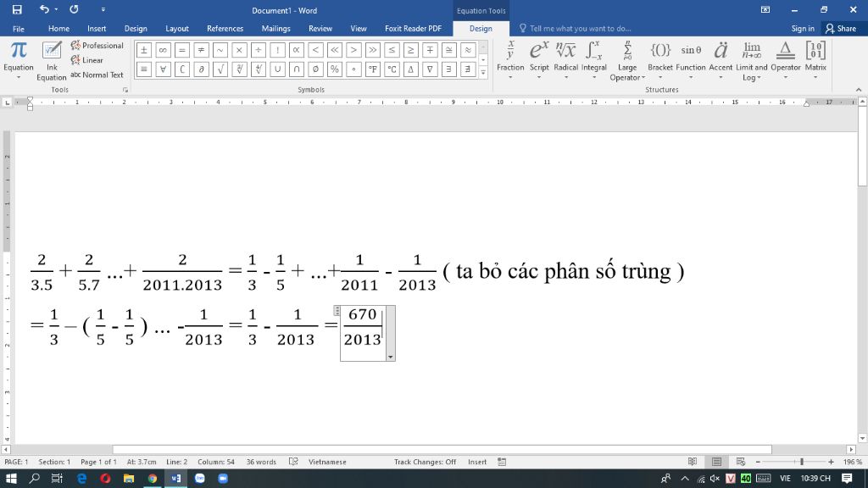Insert the infinity symbol
Viewport: 868px width, 488px height.
(x=163, y=50)
